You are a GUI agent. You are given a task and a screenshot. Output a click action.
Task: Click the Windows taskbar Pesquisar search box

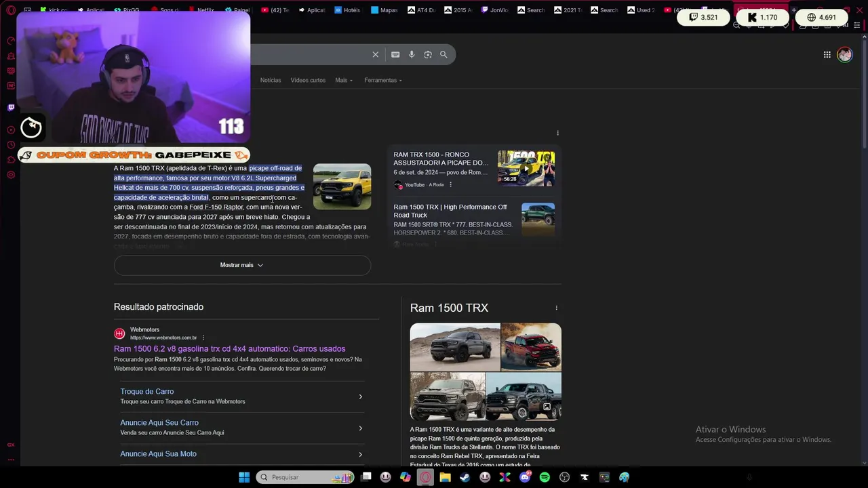tap(305, 477)
